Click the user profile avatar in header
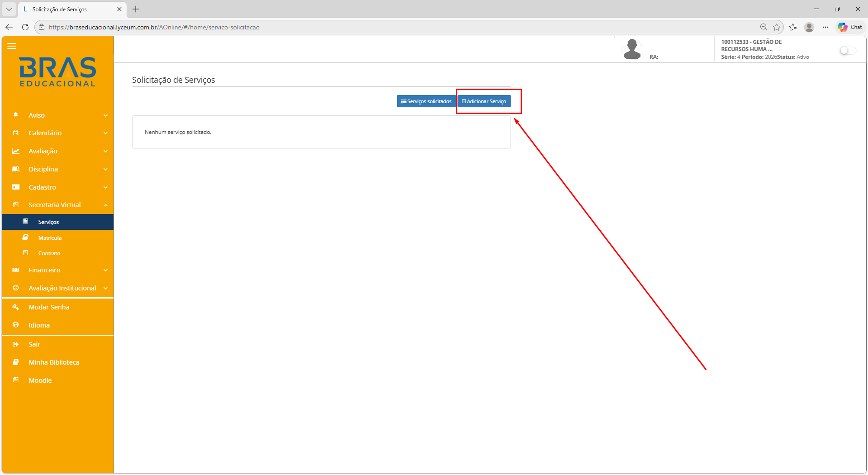 tap(632, 49)
